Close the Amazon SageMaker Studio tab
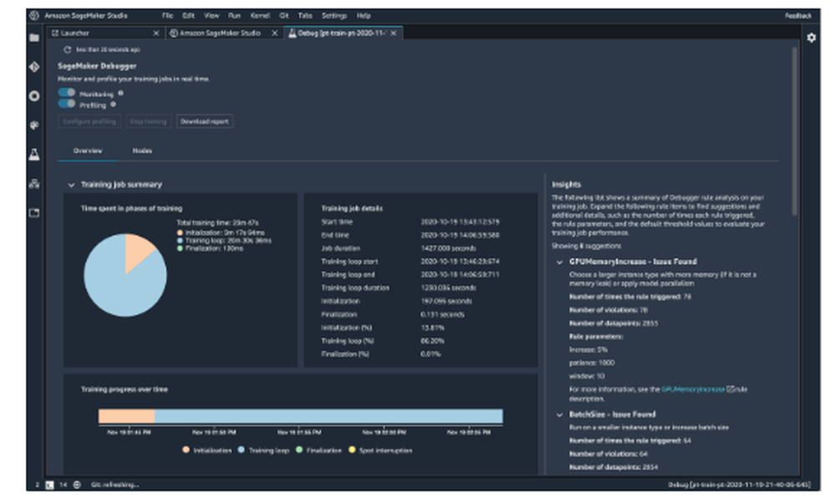The width and height of the screenshot is (836, 504). point(274,33)
